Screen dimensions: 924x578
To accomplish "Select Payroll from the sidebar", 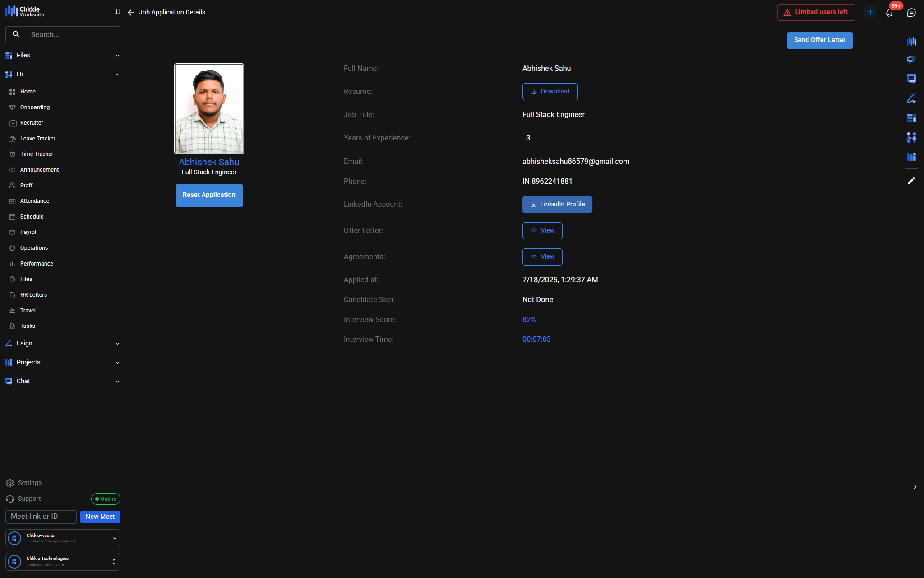I will [29, 232].
